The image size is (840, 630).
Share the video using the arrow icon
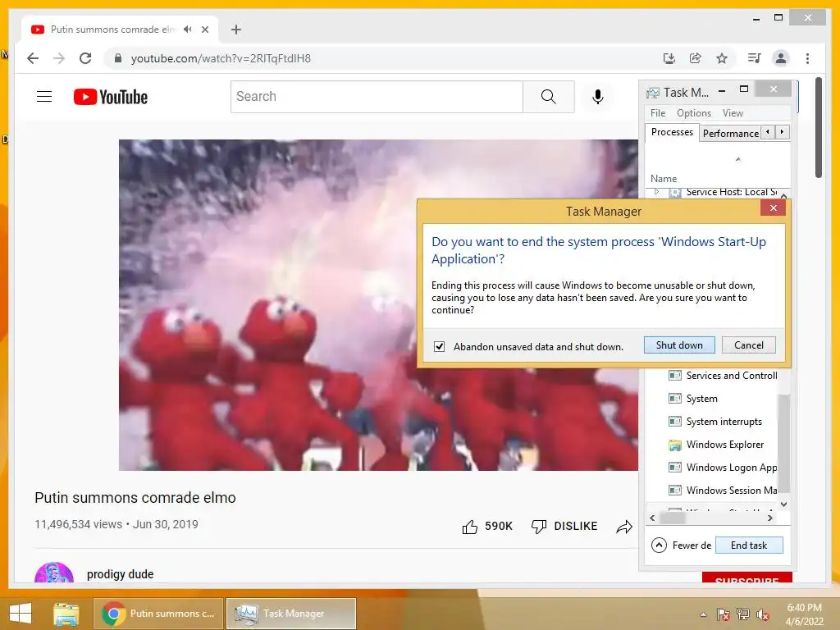tap(624, 527)
